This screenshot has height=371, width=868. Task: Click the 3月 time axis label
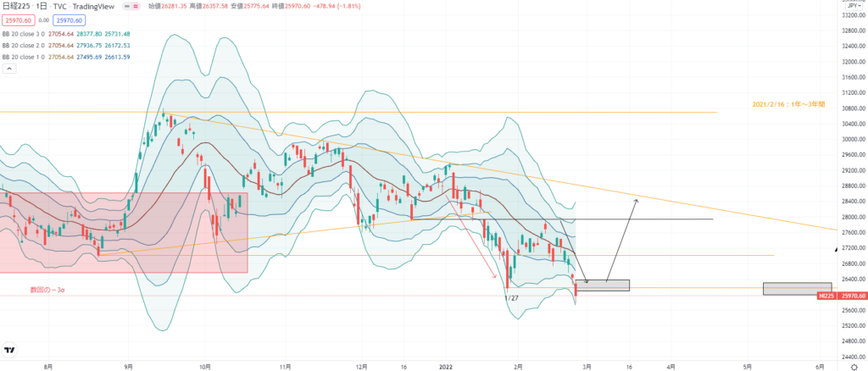tap(588, 367)
